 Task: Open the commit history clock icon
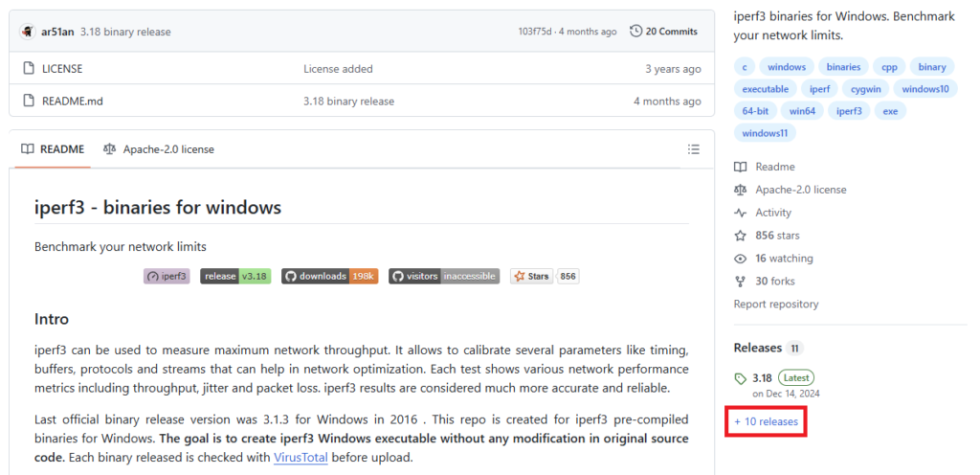(x=636, y=32)
